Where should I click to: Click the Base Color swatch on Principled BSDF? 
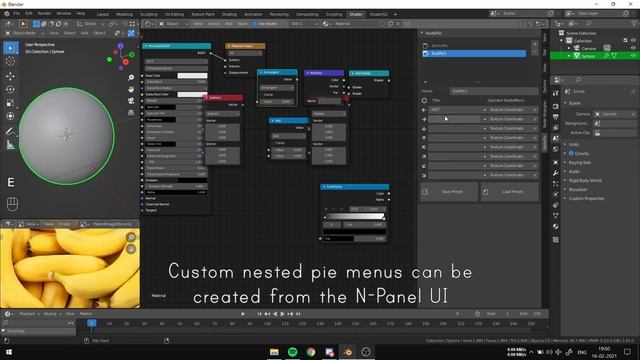pos(192,76)
